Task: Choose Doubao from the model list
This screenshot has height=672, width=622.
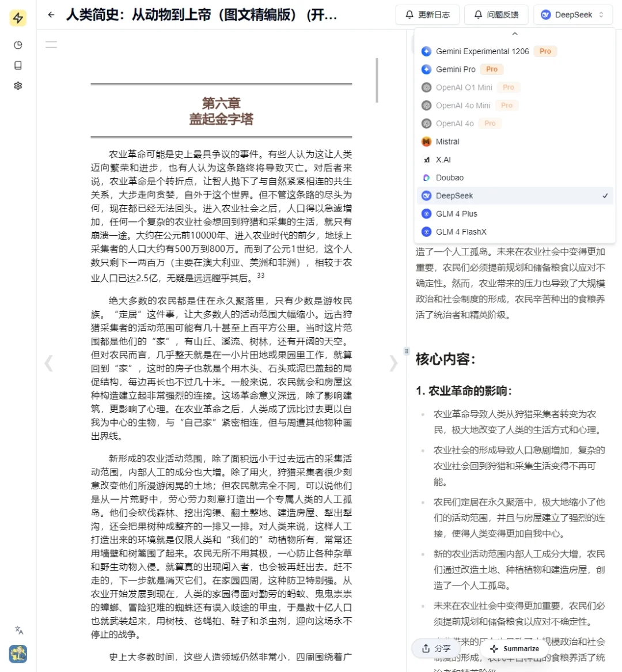Action: pos(515,178)
